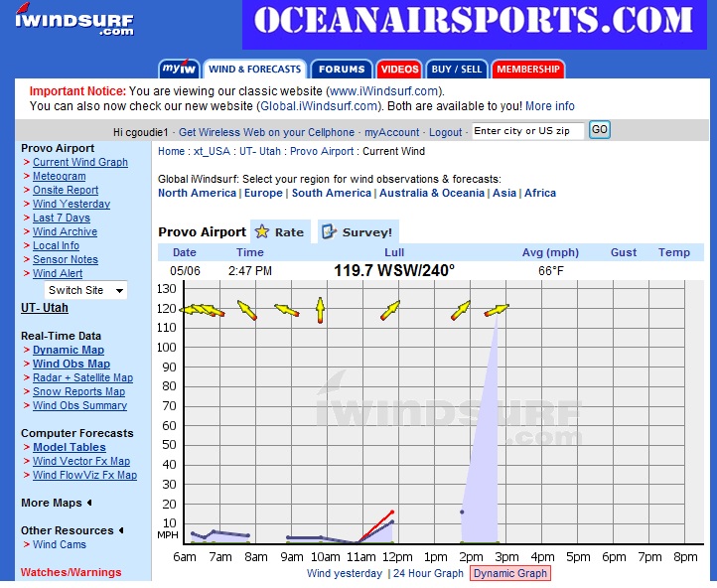Click the city or zip input field
This screenshot has width=717, height=588.
(527, 131)
